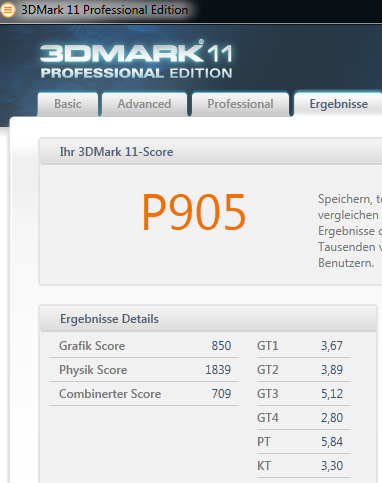The image size is (382, 483).
Task: Click the Ihr 3DMark 11-Score panel header
Action: tap(211, 152)
